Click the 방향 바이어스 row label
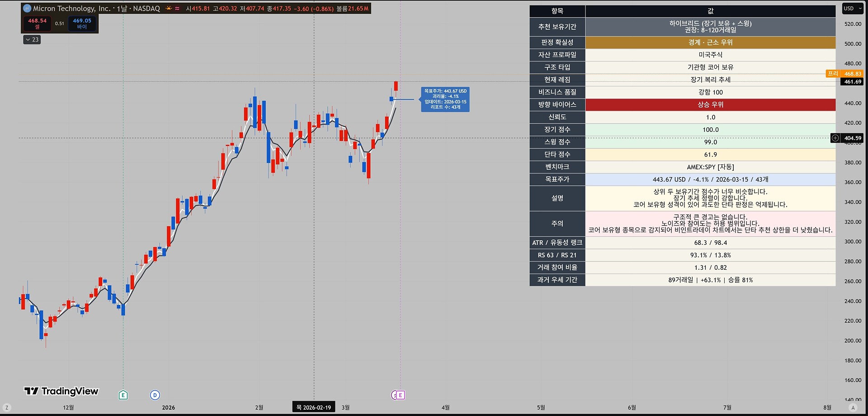The image size is (868, 416). [x=557, y=105]
